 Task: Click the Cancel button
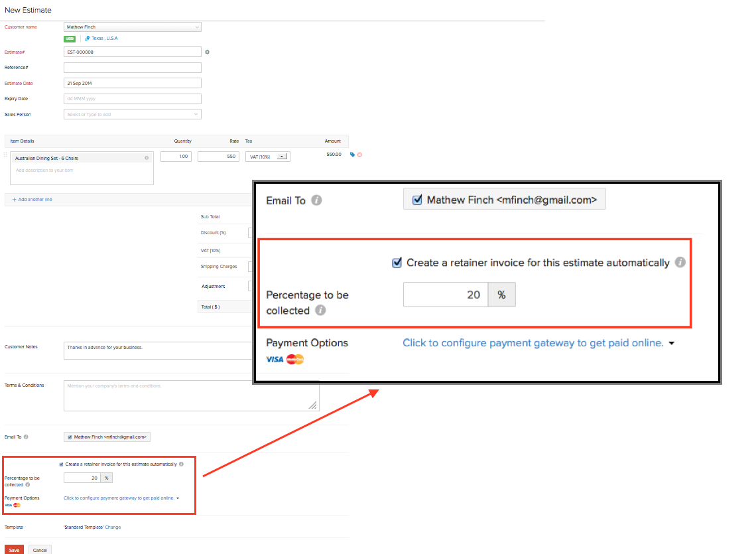pos(40,549)
